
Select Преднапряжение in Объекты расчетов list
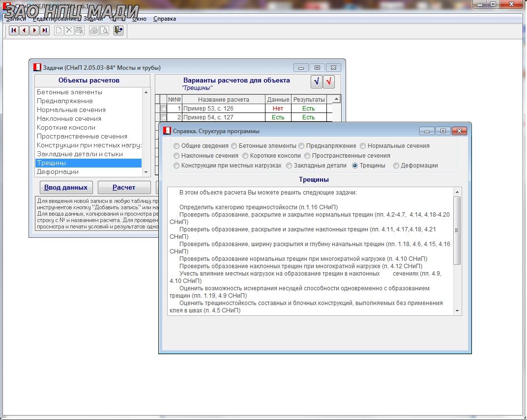(88, 101)
